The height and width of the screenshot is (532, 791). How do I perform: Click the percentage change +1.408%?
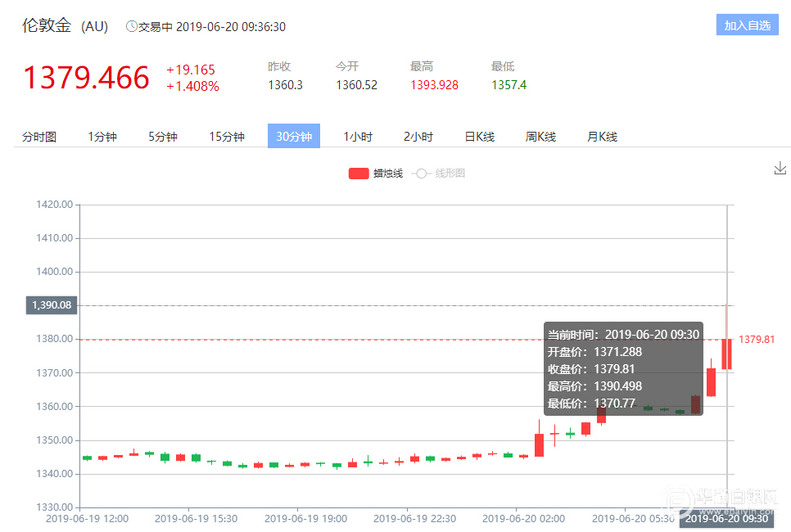(192, 86)
